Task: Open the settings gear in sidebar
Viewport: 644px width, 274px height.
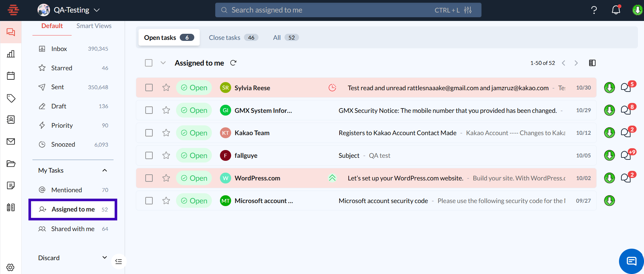Action: pyautogui.click(x=10, y=267)
